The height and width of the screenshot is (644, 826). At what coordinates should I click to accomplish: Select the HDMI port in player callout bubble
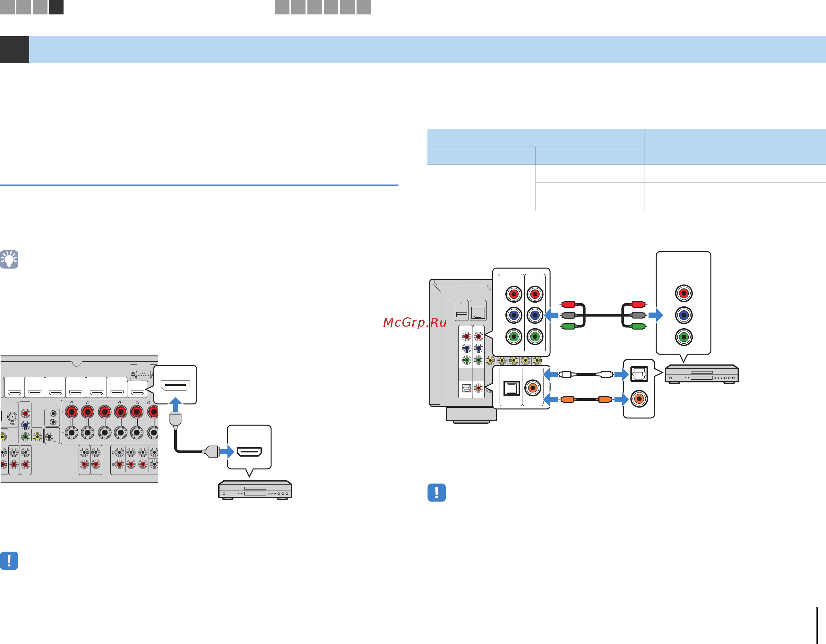point(249,451)
